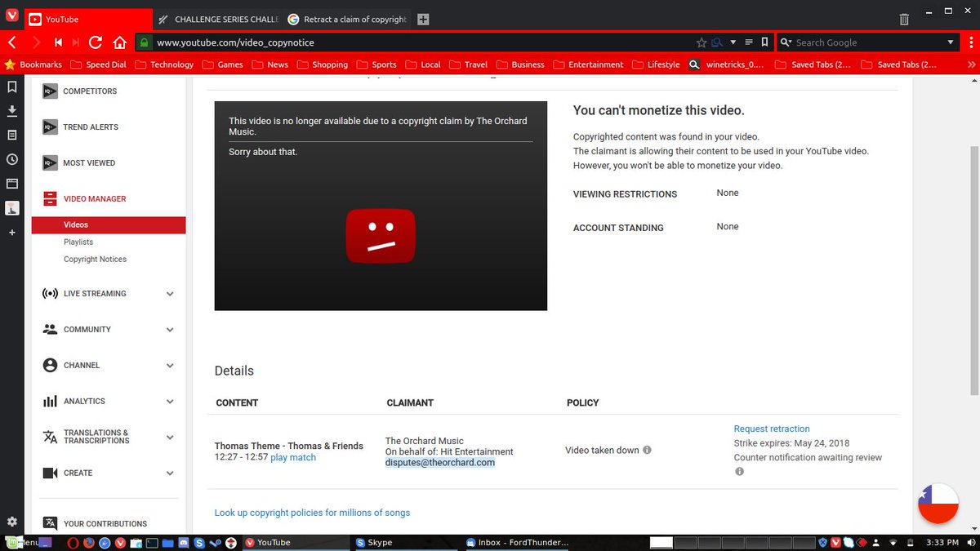
Task: Open Vivaldi settings gear icon
Action: point(11,522)
